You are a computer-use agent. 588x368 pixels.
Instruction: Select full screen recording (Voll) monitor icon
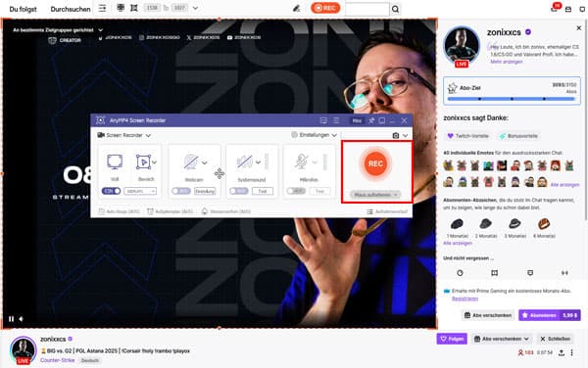coord(115,162)
